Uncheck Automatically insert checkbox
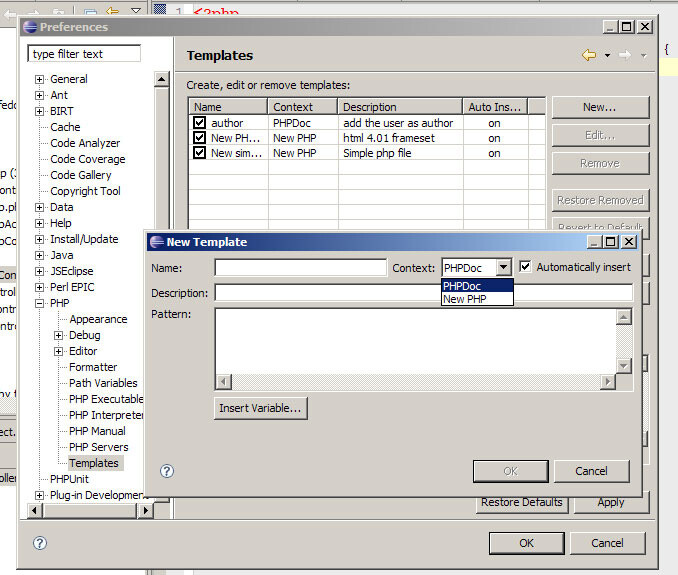 tap(525, 266)
